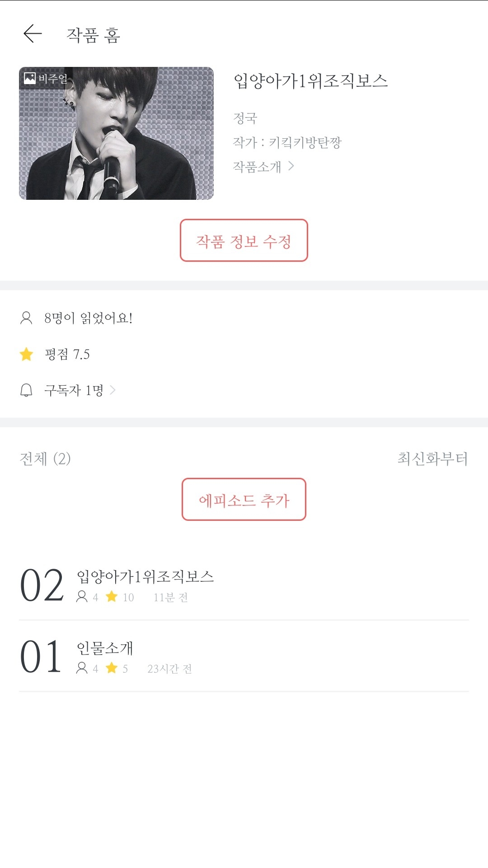Tap the story cover thumbnail image
488x868 pixels.
click(116, 133)
